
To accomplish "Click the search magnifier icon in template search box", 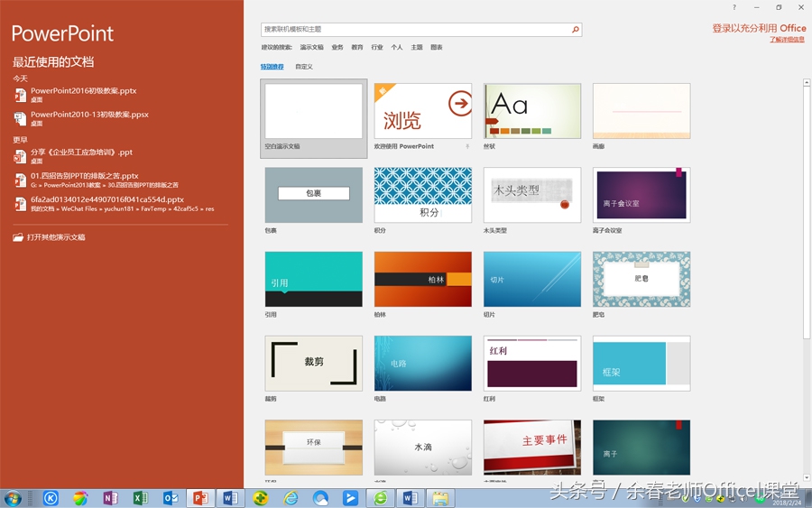I will tap(576, 30).
